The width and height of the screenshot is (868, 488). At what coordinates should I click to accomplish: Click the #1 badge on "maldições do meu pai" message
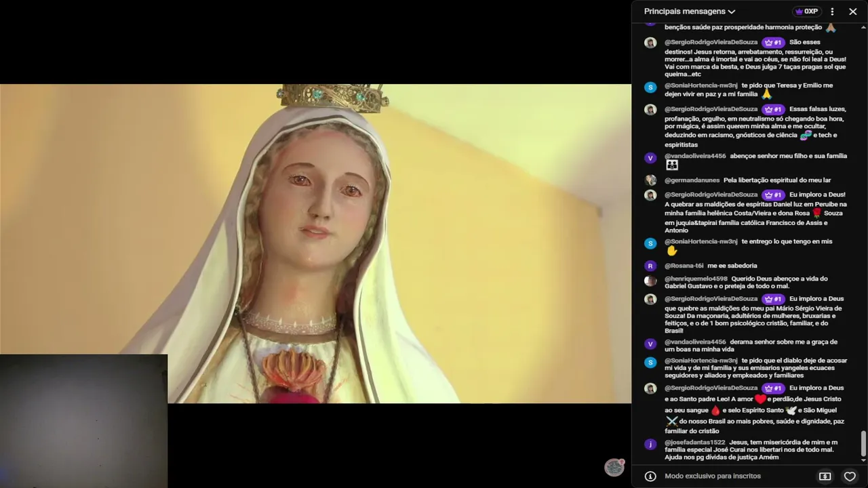[x=773, y=299]
